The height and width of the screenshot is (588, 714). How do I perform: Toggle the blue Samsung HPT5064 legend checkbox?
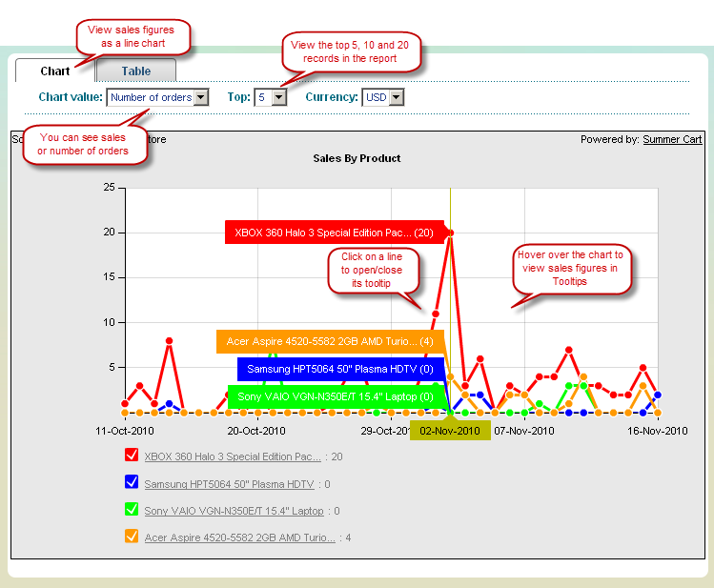(132, 483)
